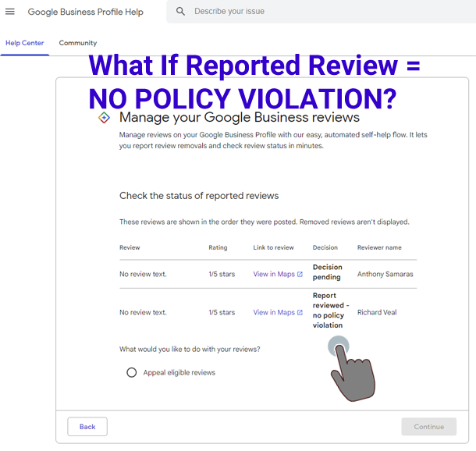476x451 pixels.
Task: Click 1/5 stars in Richard Veal row
Action: click(222, 312)
